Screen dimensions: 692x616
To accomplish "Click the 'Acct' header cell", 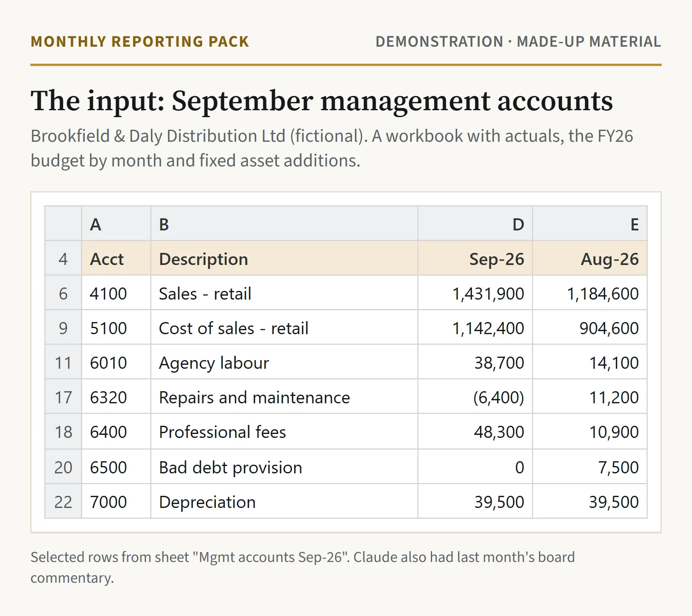I will [x=116, y=258].
